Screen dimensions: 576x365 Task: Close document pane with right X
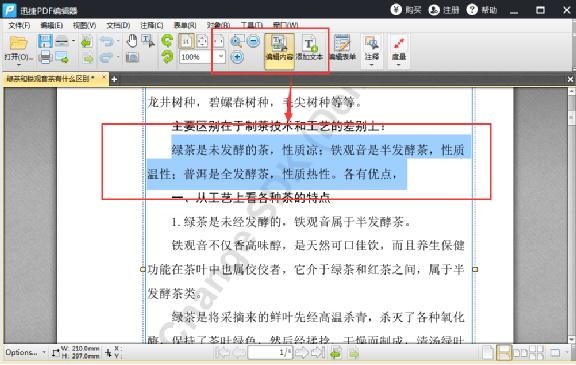tap(570, 79)
